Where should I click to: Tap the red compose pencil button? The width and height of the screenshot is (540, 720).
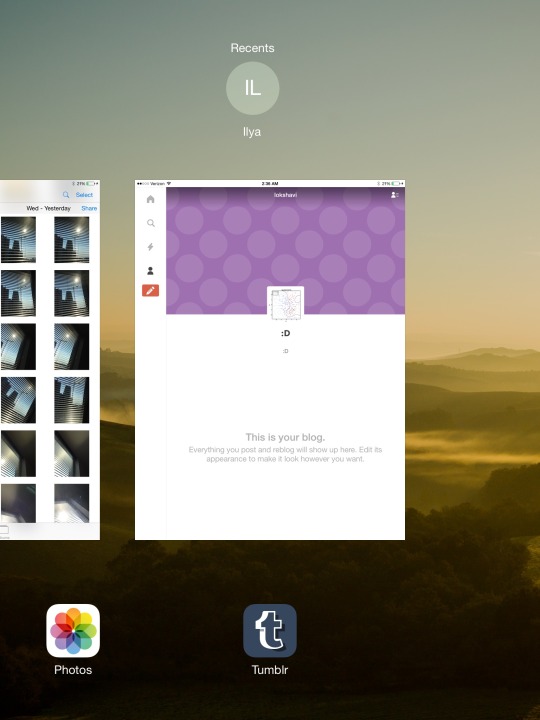click(151, 290)
